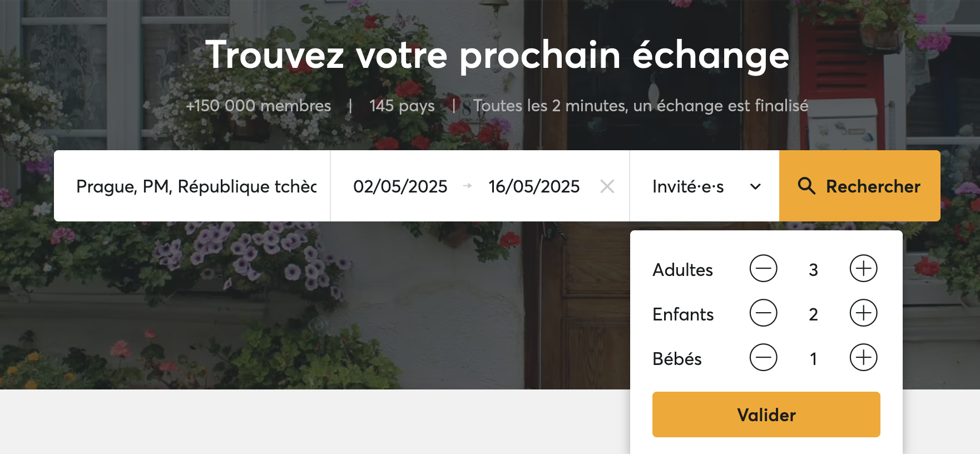The height and width of the screenshot is (454, 980).
Task: Click the arrow icon between the two dates
Action: [468, 186]
